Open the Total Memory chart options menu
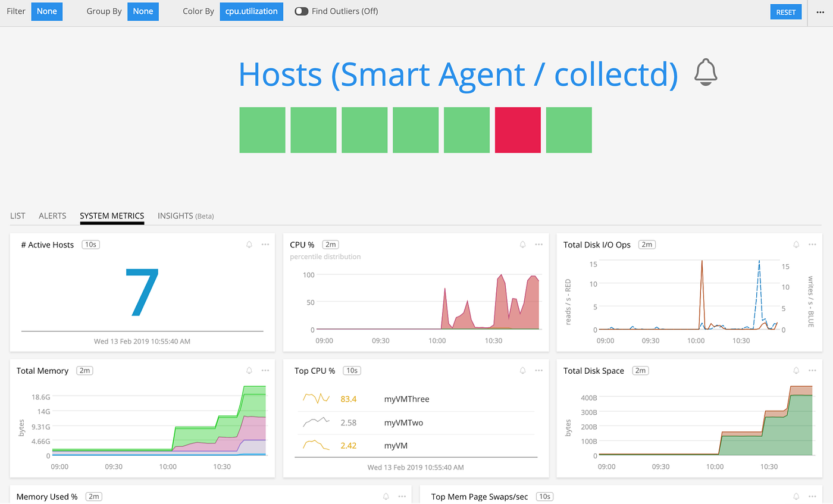Image resolution: width=833 pixels, height=504 pixels. pos(265,370)
